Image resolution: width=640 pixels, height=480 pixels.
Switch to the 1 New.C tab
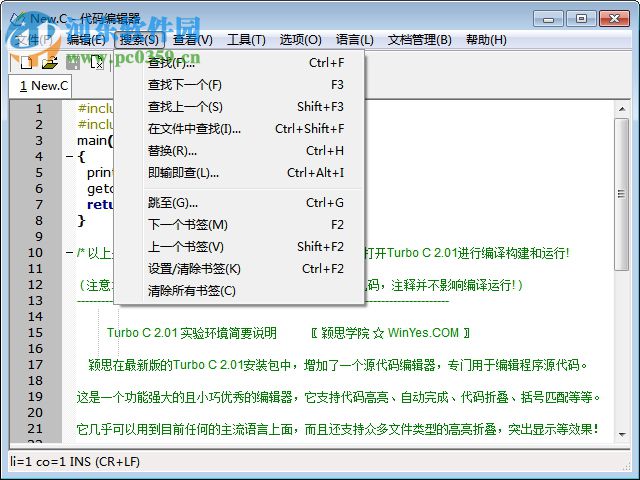point(40,86)
